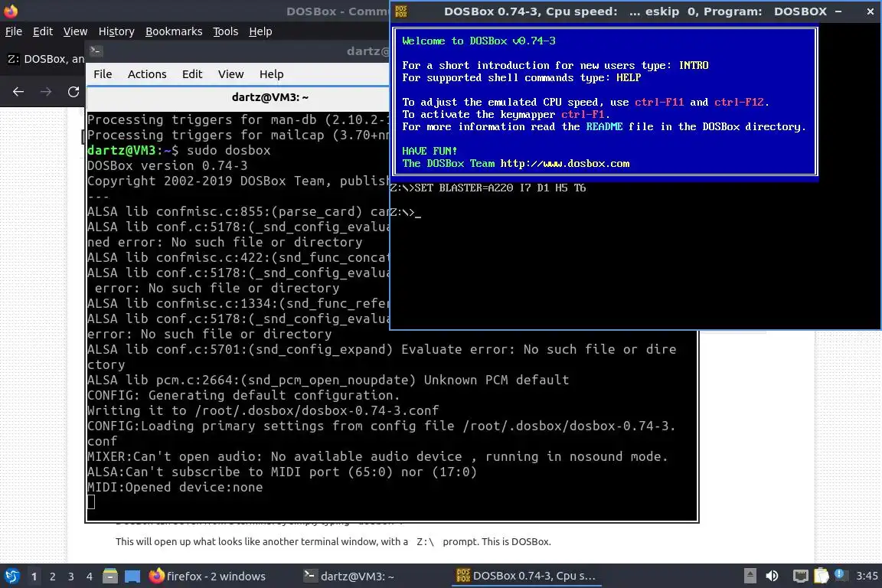
Task: Click 'sudo dosbox' command text in terminal
Action: 228,150
